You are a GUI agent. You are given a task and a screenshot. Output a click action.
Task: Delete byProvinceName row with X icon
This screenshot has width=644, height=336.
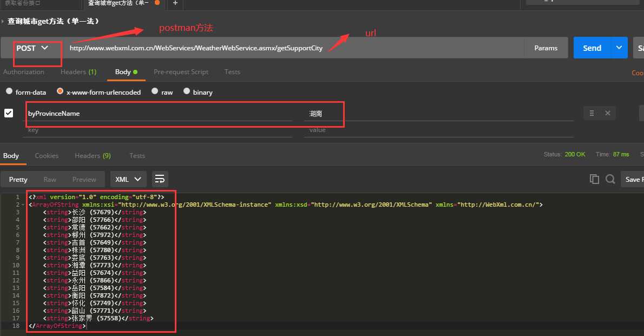pos(607,114)
